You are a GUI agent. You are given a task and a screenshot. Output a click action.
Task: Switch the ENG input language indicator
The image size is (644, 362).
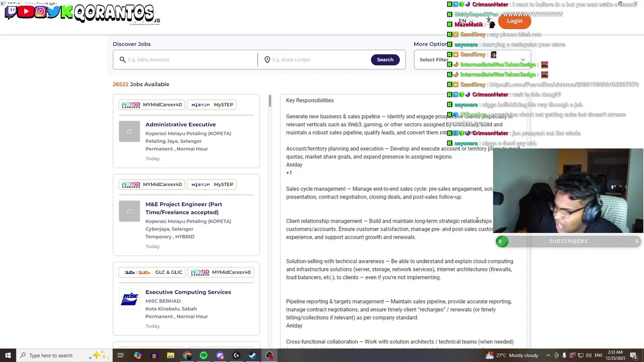click(x=598, y=355)
